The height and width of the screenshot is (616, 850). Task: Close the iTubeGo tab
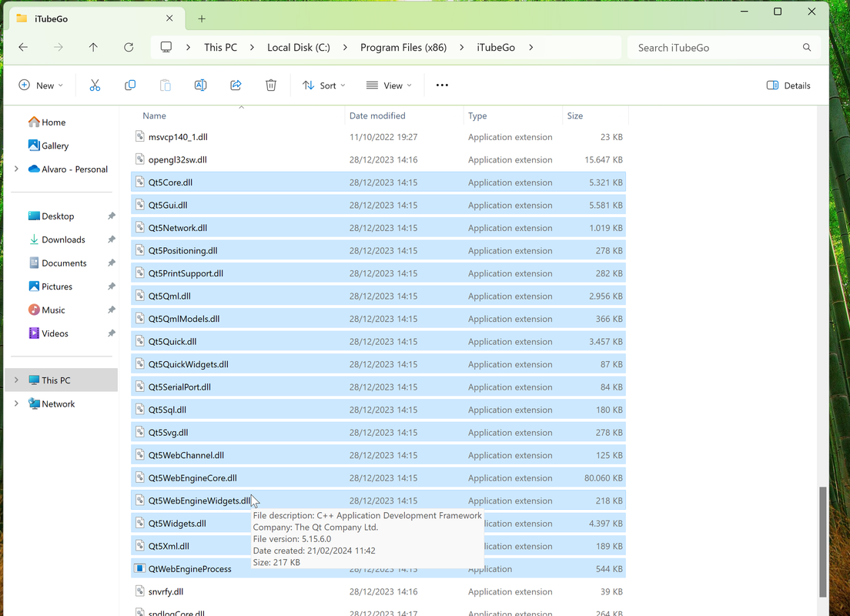169,18
